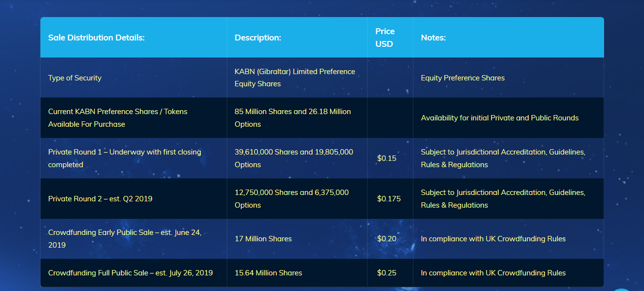Click the 'Equity Preference Shares' note
This screenshot has width=644, height=291.
(x=463, y=78)
